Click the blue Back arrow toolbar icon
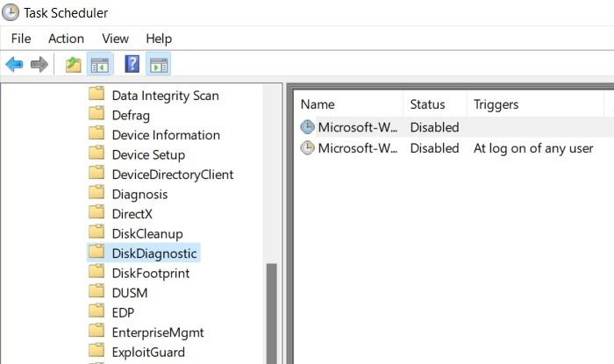 (15, 64)
